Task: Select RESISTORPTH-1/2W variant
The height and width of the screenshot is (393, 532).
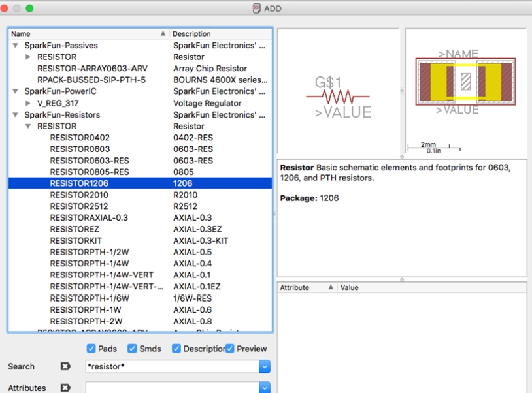Action: pyautogui.click(x=140, y=252)
